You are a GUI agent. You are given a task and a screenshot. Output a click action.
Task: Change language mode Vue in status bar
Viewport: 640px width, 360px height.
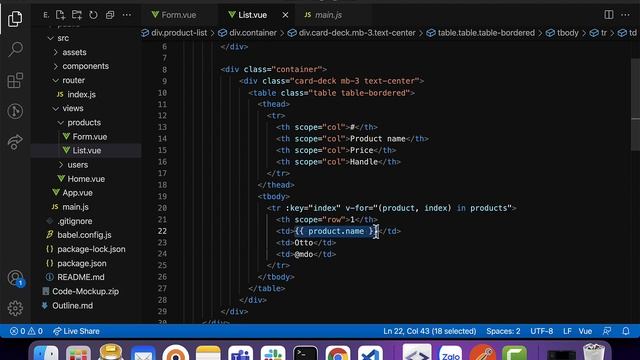coord(585,331)
